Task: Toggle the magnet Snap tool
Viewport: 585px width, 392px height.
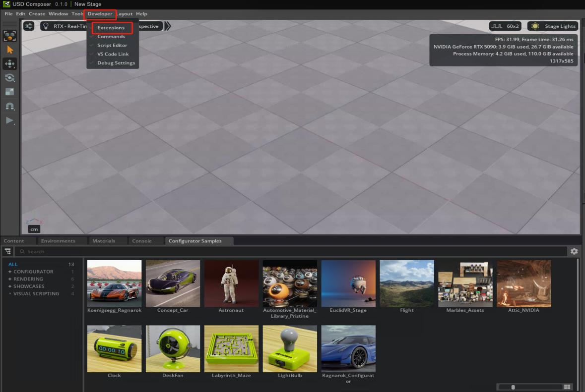Action: pos(10,106)
